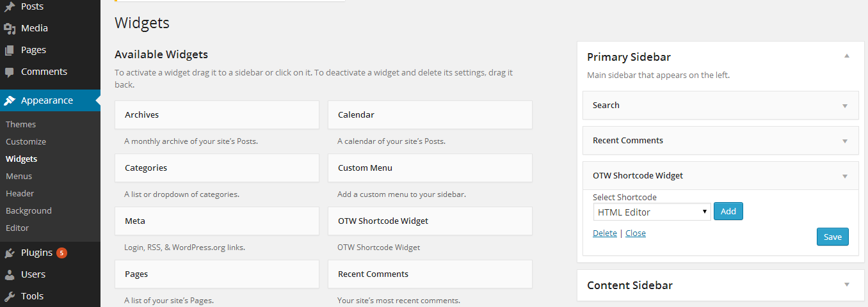The height and width of the screenshot is (307, 868).
Task: Click the Posts pushpin icon
Action: coord(10,6)
